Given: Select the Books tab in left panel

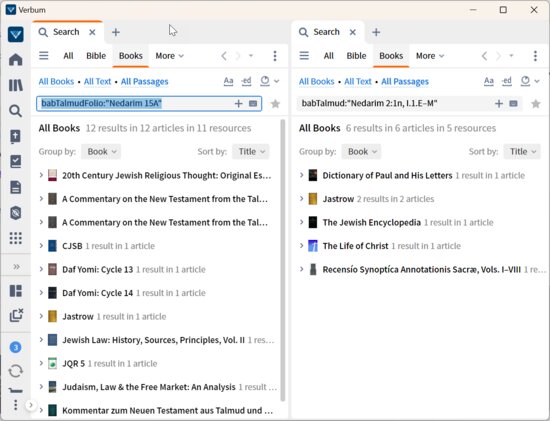Looking at the screenshot, I should pos(131,56).
